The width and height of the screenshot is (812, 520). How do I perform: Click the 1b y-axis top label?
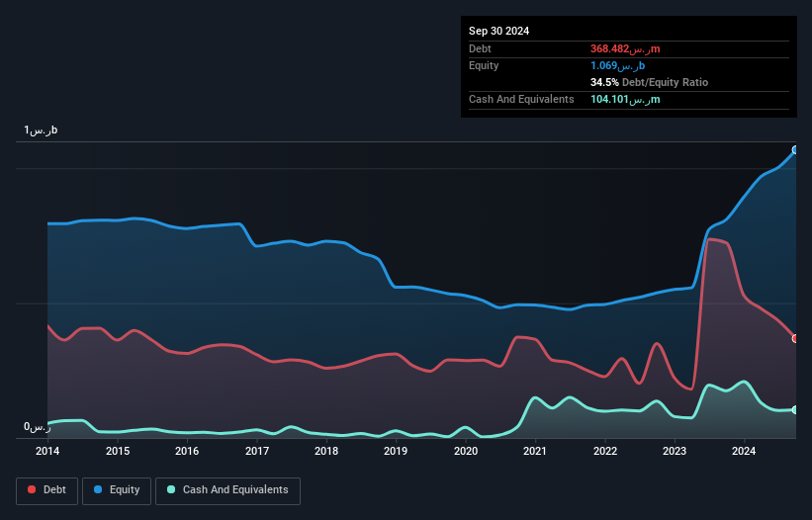42,130
